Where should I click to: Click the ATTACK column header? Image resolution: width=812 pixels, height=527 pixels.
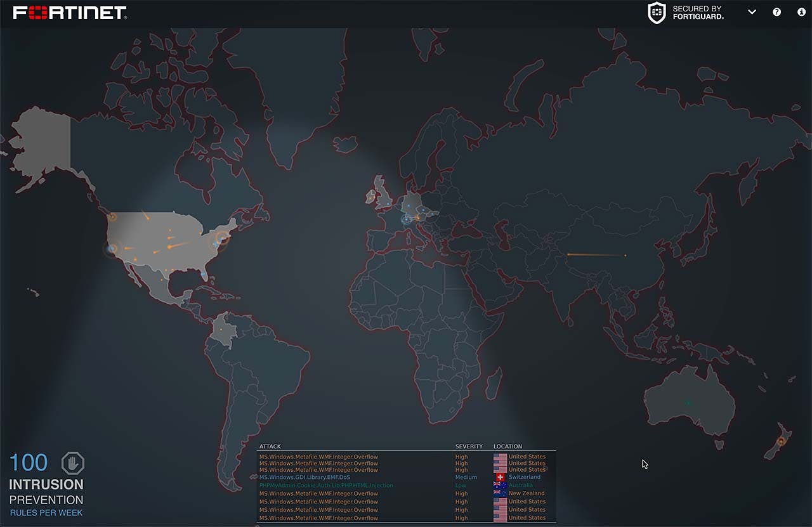coord(270,446)
